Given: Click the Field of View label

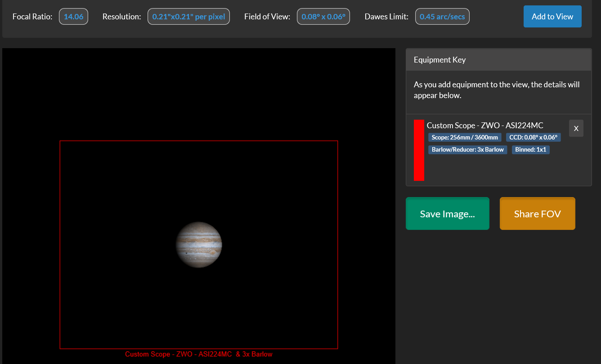Looking at the screenshot, I should click(x=267, y=17).
